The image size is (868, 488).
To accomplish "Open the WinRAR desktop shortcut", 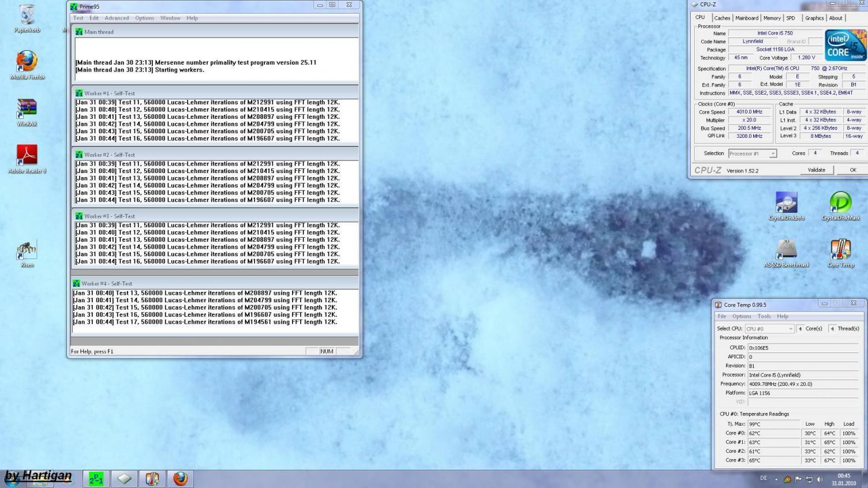I will click(x=27, y=112).
